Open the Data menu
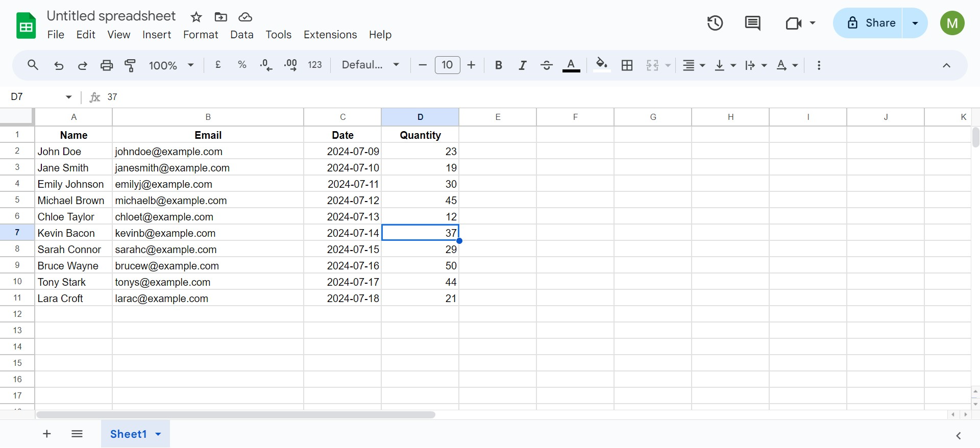Viewport: 980px width, 448px height. [242, 35]
